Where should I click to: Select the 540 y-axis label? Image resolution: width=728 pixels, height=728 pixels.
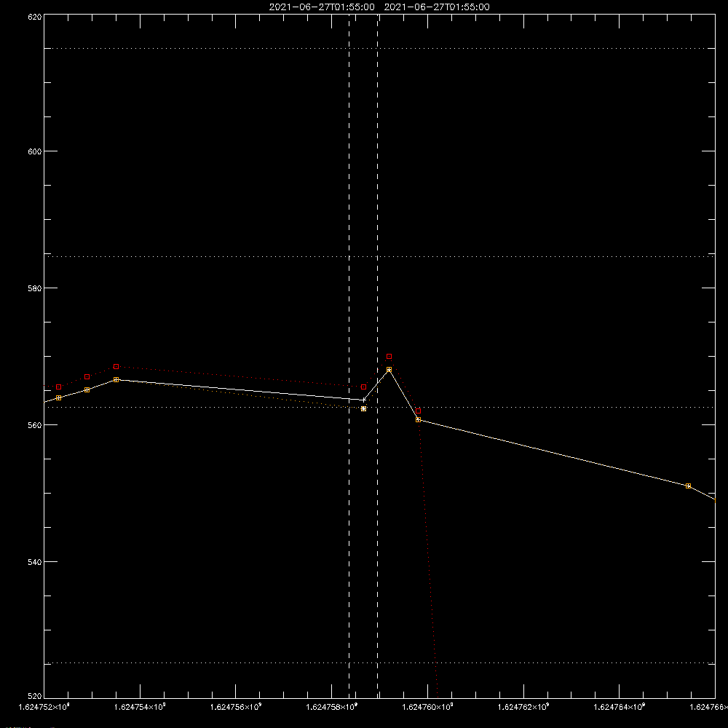(35, 562)
